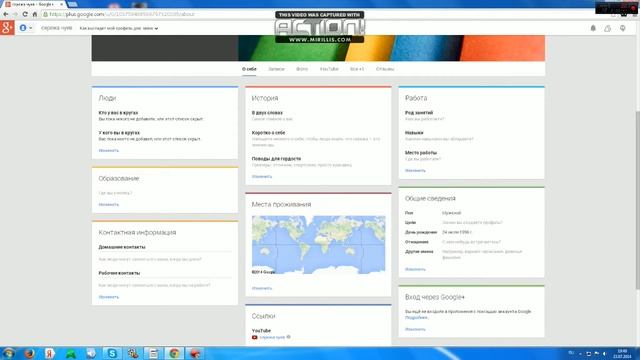Open the YouTube channel link under Ссылки
The image size is (640, 360).
click(x=272, y=338)
